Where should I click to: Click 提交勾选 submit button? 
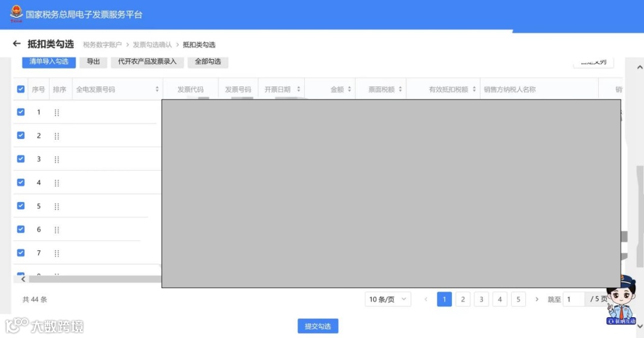coord(318,326)
